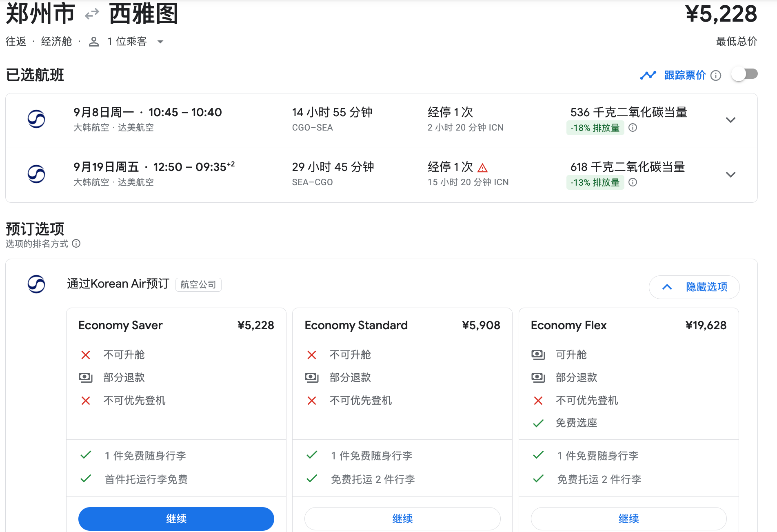Screen dimensions: 777x532
Task: Select the Economy Flex fare card title
Action: (x=568, y=325)
